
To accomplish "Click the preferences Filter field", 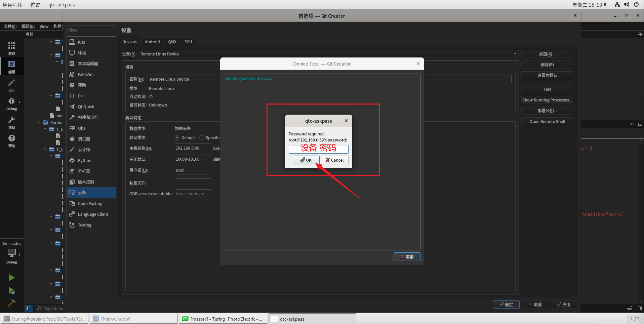I will [x=91, y=30].
